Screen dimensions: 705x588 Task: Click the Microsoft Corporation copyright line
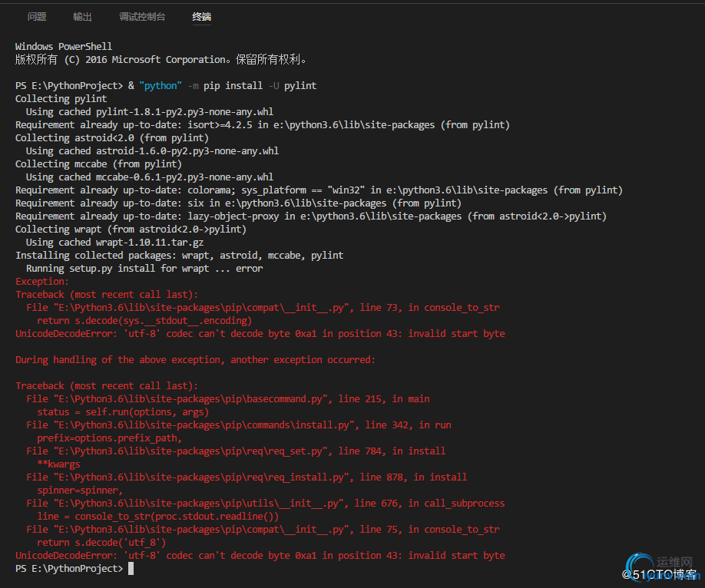point(161,59)
